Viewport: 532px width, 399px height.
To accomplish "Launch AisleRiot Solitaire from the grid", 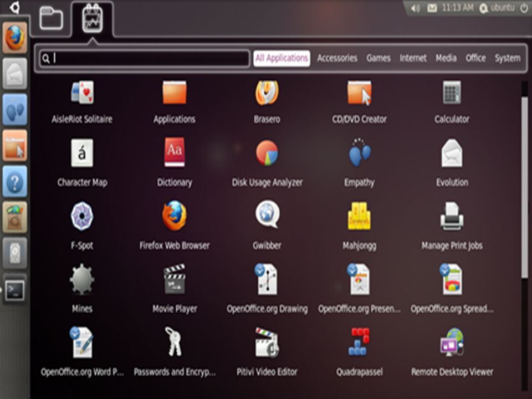I will pyautogui.click(x=82, y=93).
